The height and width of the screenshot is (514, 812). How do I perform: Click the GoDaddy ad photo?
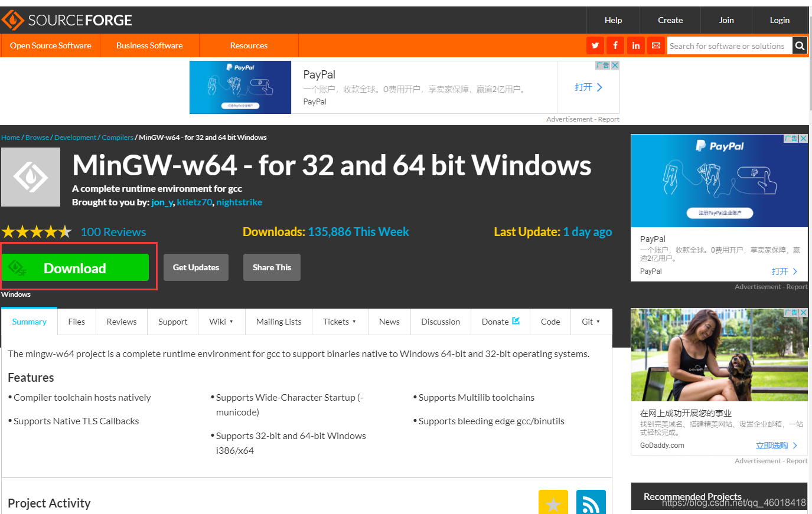(719, 355)
